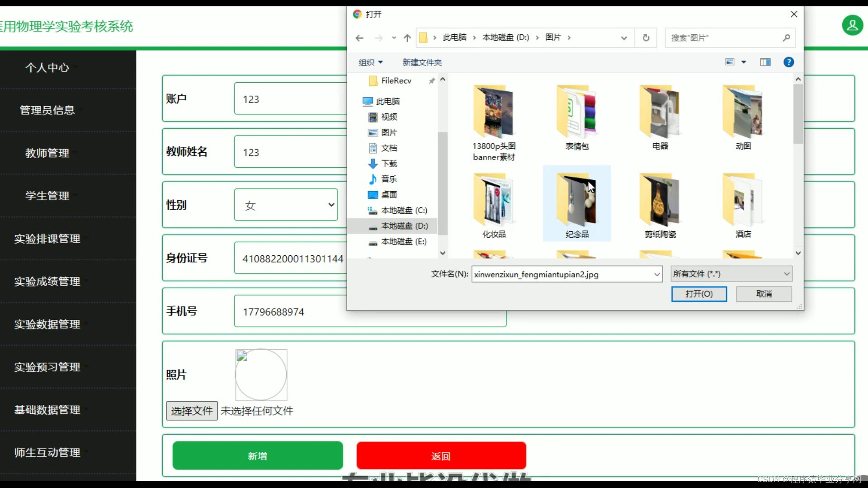Screen dimensions: 868x488
Task: Click the back arrow in file dialog
Action: (x=359, y=38)
